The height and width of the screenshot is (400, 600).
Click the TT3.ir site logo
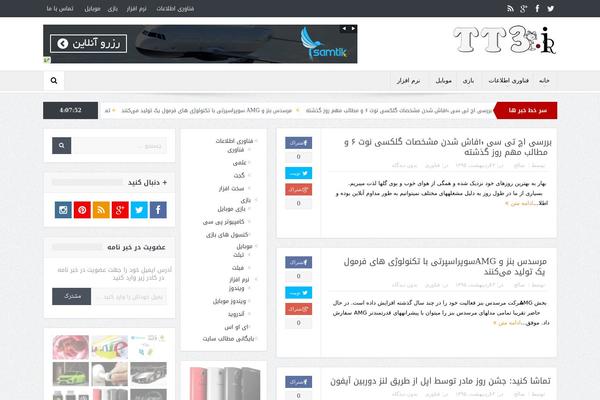504,39
